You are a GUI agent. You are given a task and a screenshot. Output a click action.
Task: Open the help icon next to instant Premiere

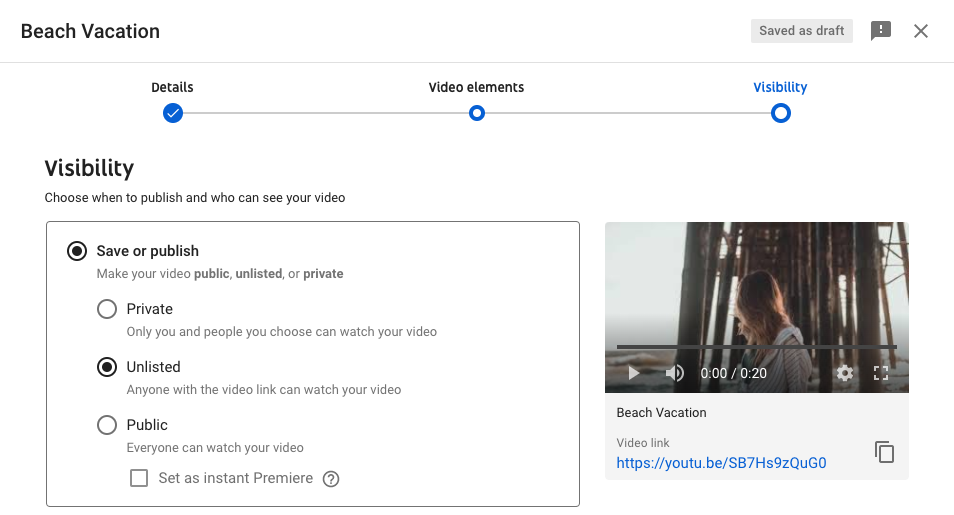click(331, 479)
